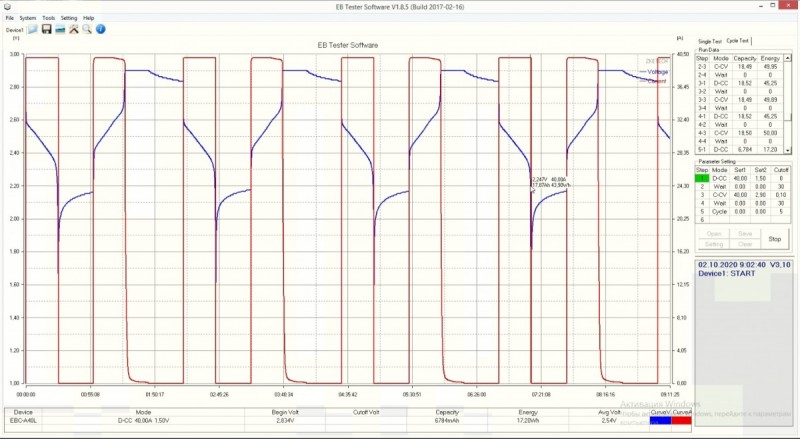Open the tools wrench settings icon
Viewport: 800px width, 439px height.
[x=74, y=30]
